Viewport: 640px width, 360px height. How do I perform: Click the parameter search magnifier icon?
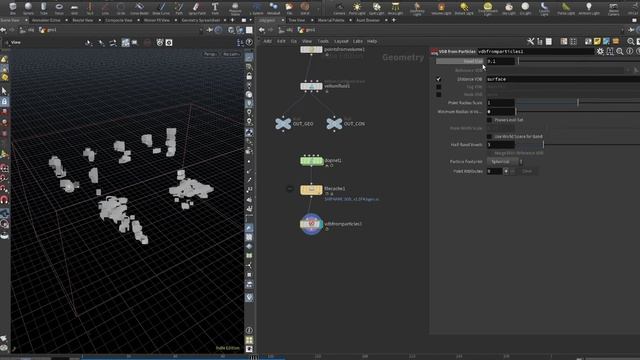(620, 51)
